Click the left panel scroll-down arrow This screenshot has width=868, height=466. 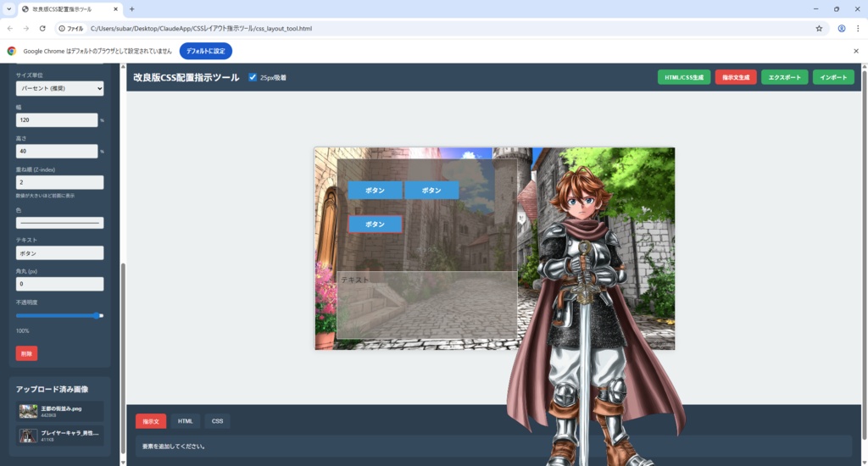click(x=123, y=462)
